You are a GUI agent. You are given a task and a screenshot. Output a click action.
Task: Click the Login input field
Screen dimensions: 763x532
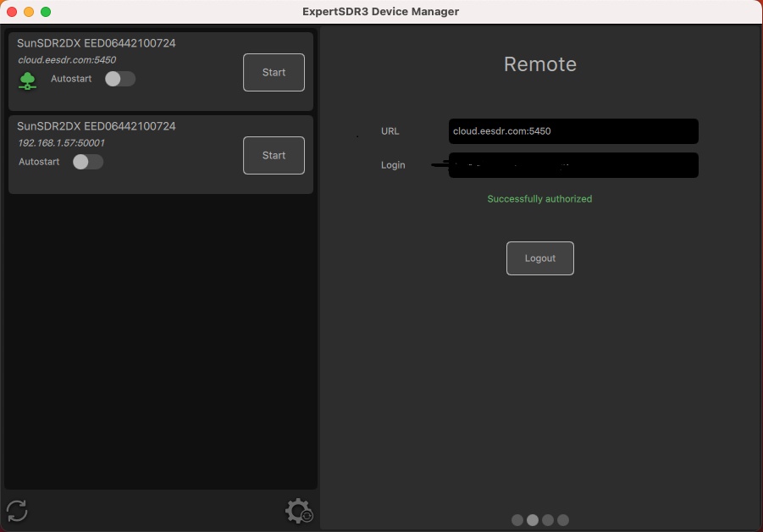[573, 165]
